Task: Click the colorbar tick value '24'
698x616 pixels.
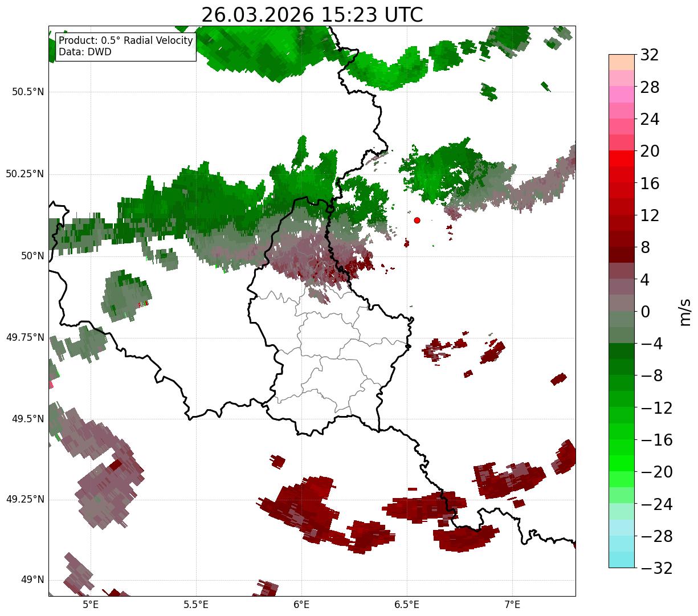Action: [x=650, y=120]
